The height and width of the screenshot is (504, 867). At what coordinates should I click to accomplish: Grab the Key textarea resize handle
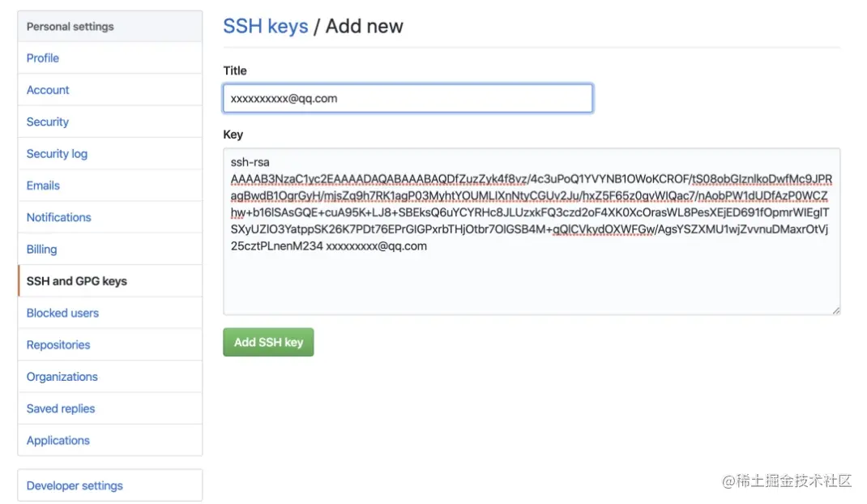tap(835, 310)
